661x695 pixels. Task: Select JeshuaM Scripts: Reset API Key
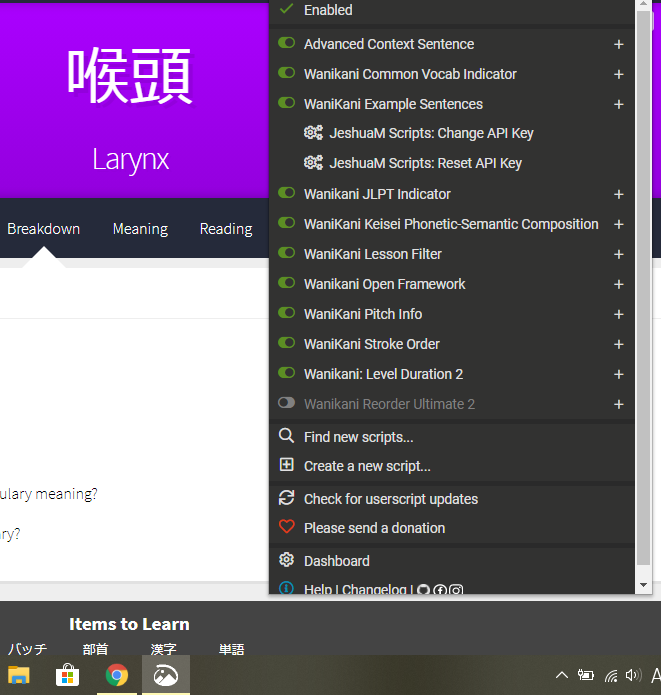click(x=426, y=163)
